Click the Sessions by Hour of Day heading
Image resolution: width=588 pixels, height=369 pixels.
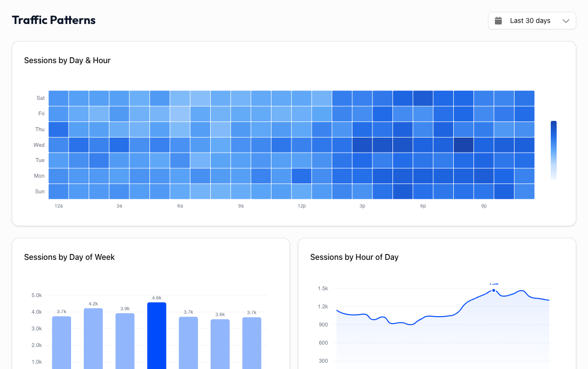pyautogui.click(x=354, y=257)
